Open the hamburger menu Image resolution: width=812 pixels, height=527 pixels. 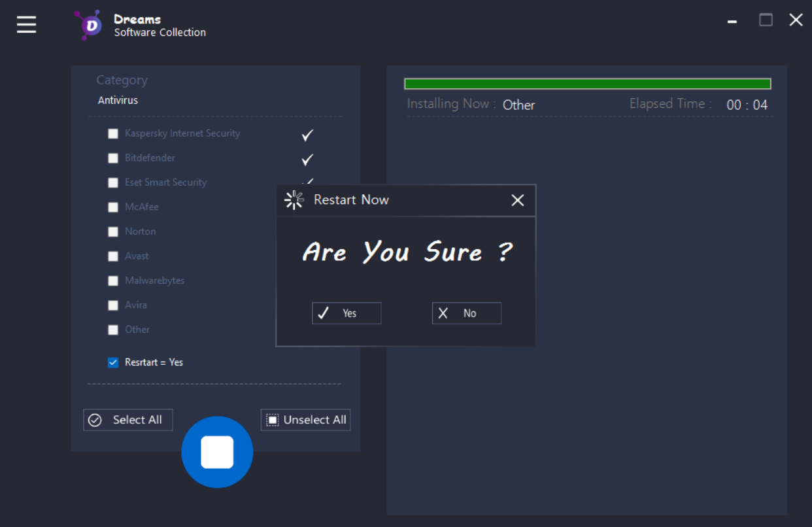point(27,24)
